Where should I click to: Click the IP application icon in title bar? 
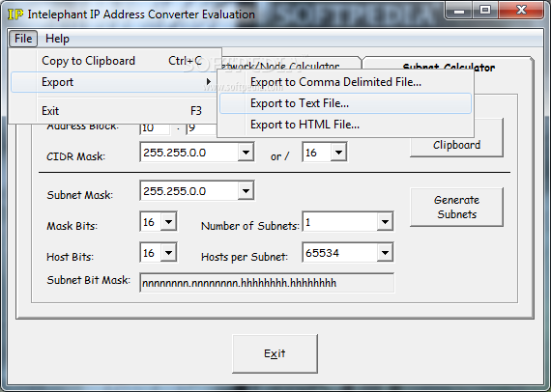(x=15, y=14)
